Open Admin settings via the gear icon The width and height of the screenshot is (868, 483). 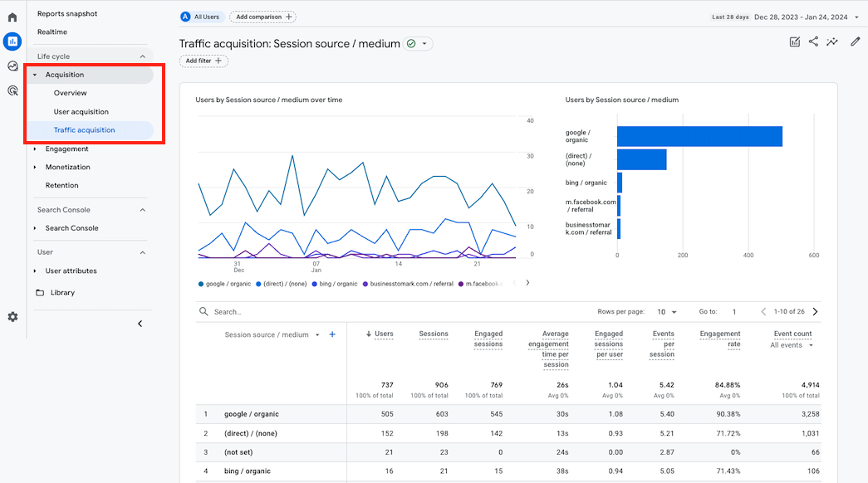pos(12,317)
